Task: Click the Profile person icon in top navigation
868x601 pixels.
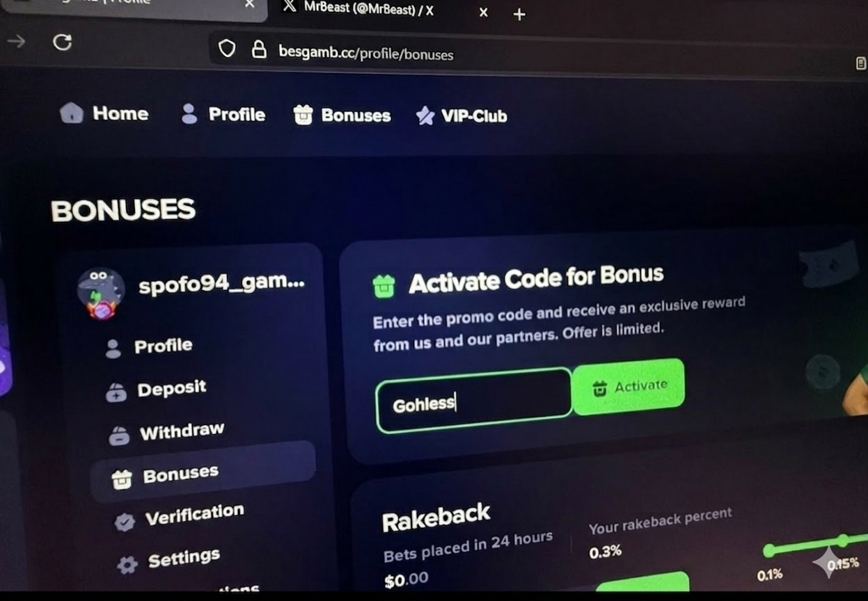Action: 189,114
